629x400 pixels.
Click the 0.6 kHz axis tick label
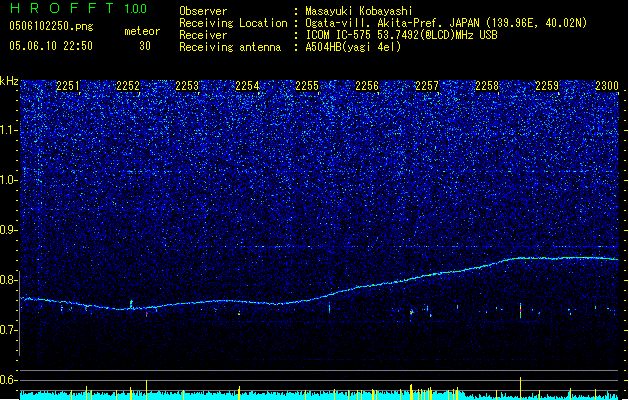click(x=9, y=380)
